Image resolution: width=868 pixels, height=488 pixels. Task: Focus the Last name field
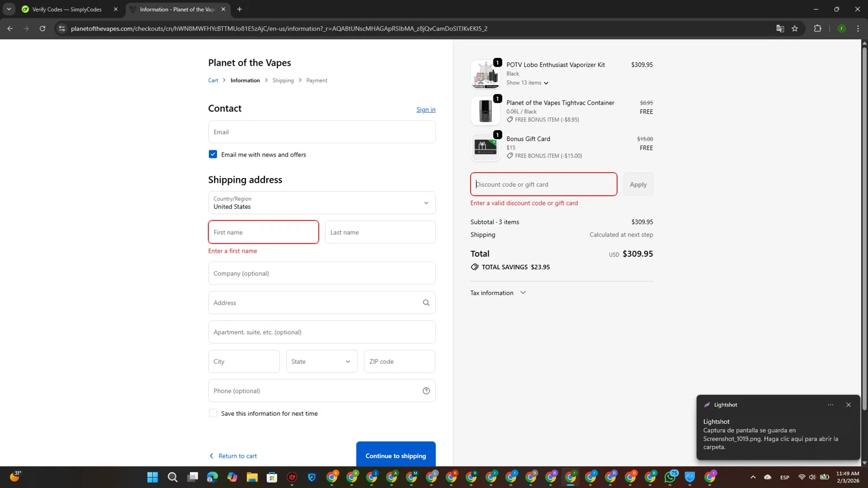click(380, 232)
